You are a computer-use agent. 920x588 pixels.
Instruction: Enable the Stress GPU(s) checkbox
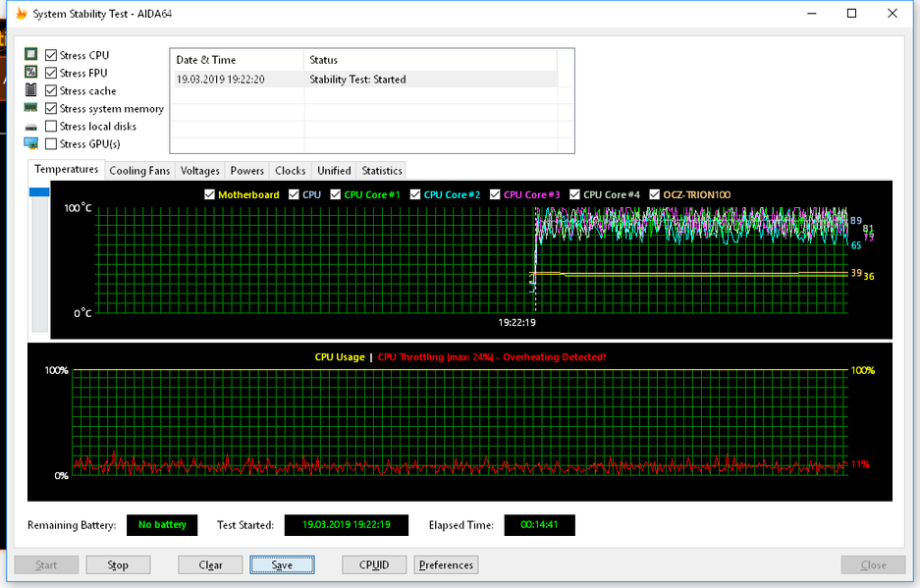pos(51,144)
